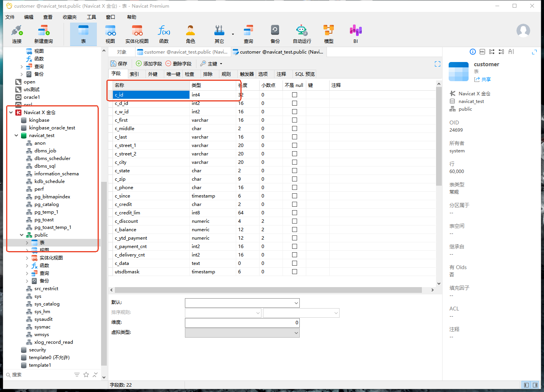Check 不是 null for c_first

click(x=294, y=120)
